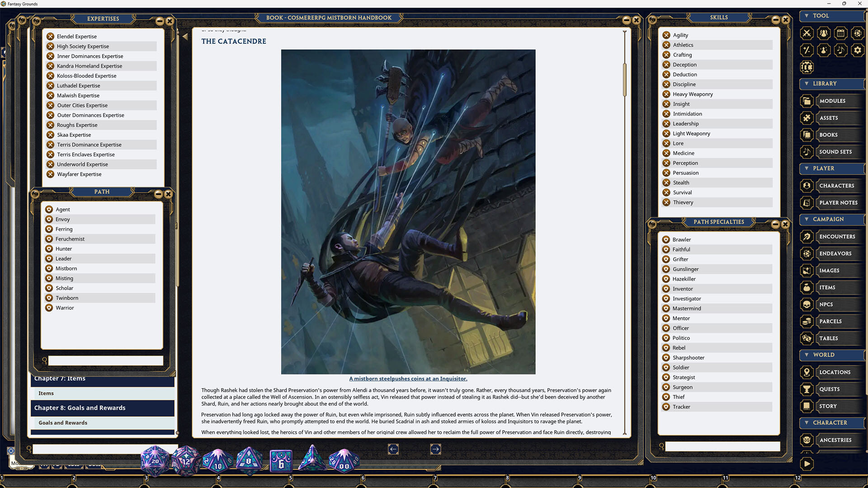Go to previous book page arrow
This screenshot has height=488, width=868.
click(393, 449)
